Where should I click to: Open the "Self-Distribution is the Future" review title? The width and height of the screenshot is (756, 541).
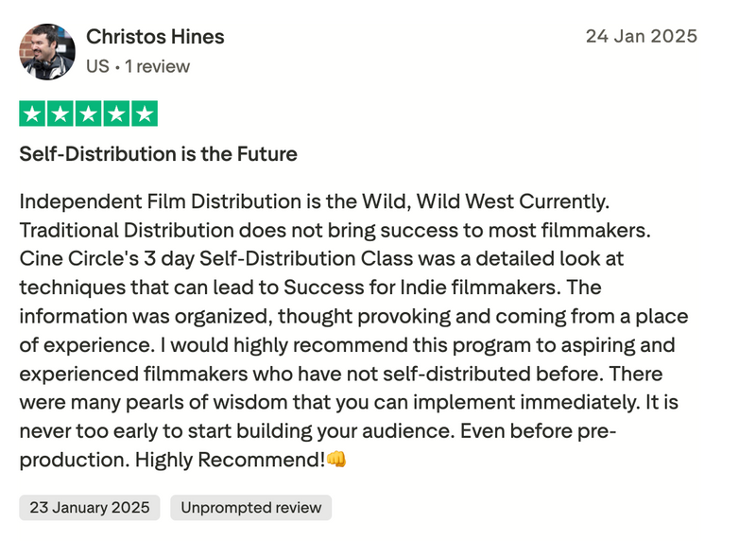click(159, 154)
